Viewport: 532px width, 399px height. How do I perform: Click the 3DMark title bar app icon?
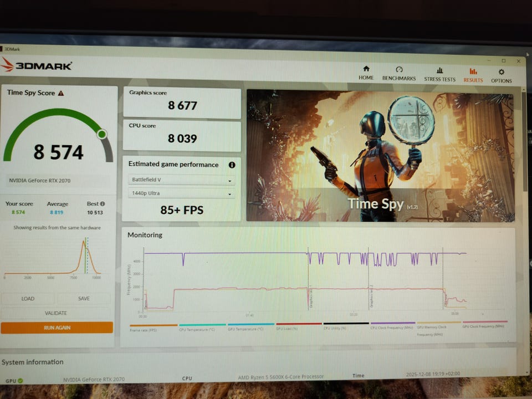click(x=2, y=49)
